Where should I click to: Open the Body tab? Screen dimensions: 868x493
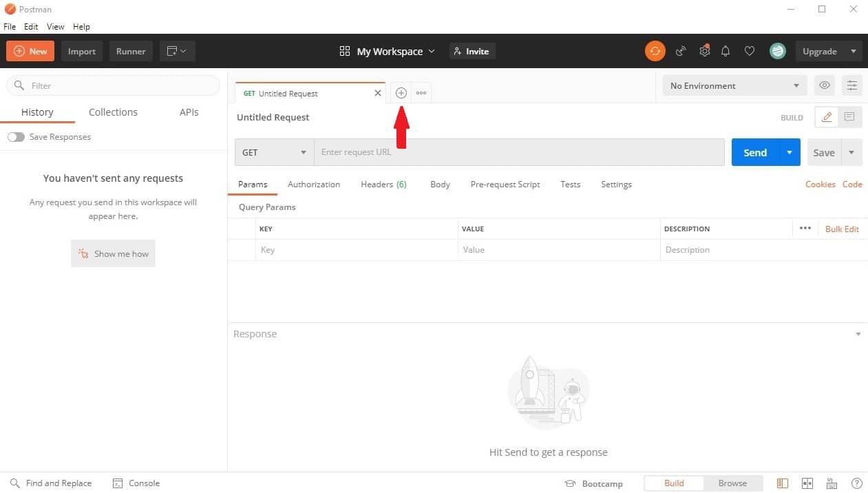click(x=440, y=185)
